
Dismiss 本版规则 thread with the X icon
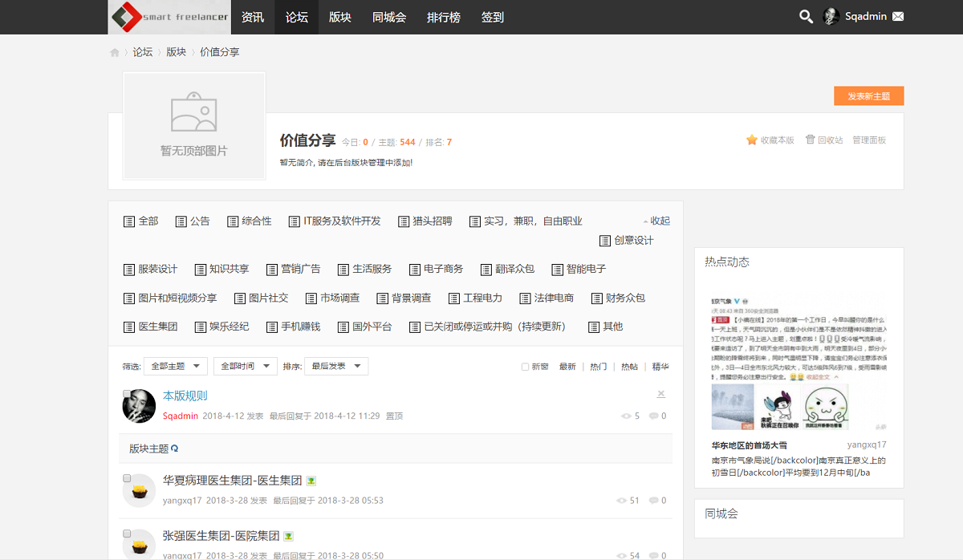point(661,394)
